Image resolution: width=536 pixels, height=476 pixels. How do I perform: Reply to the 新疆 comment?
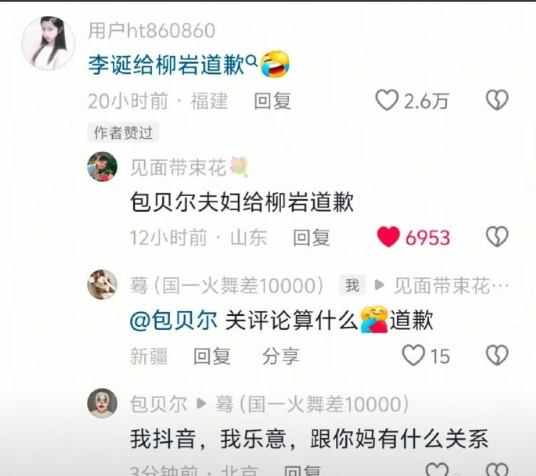pos(212,356)
